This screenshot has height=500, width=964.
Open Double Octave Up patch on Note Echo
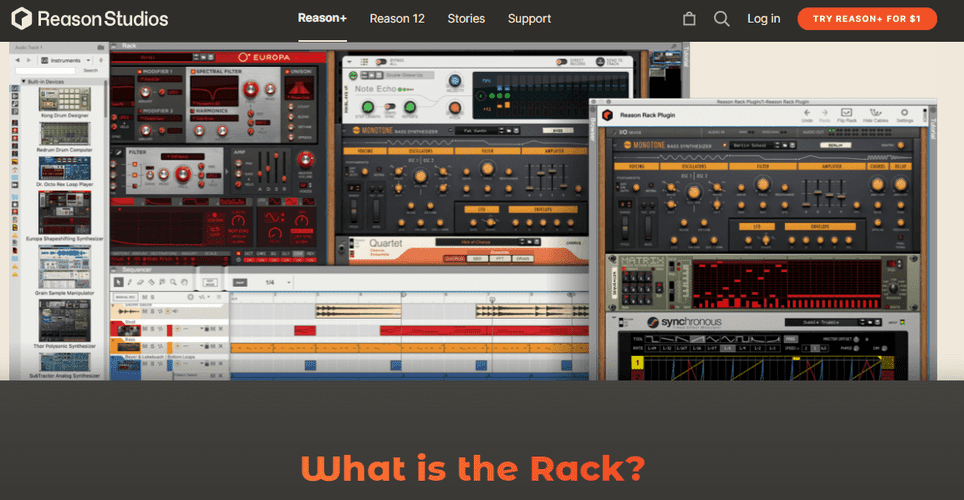(x=409, y=75)
